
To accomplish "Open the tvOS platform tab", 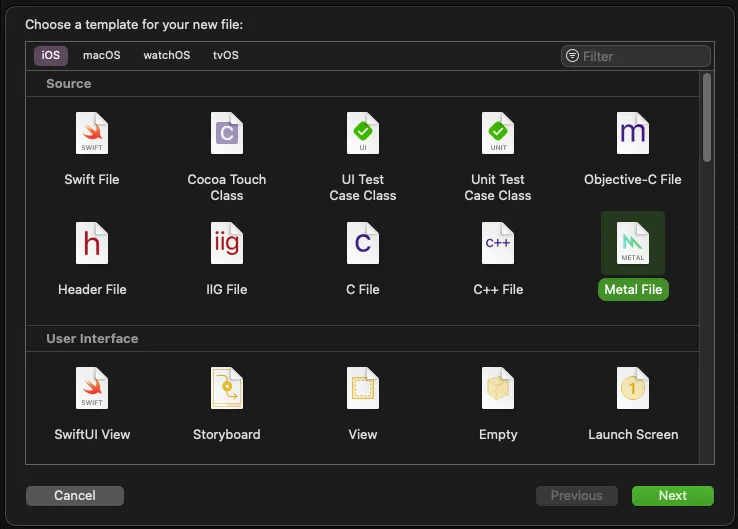I will [x=225, y=56].
